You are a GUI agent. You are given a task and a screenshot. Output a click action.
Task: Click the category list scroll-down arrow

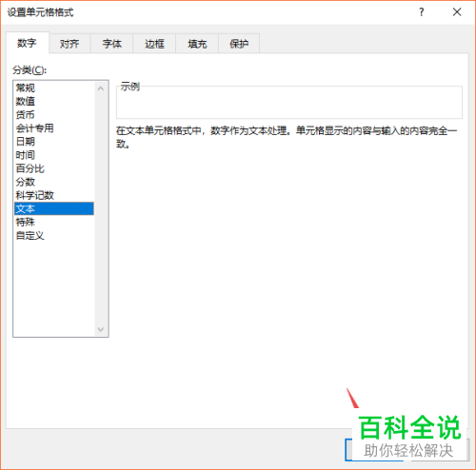101,329
